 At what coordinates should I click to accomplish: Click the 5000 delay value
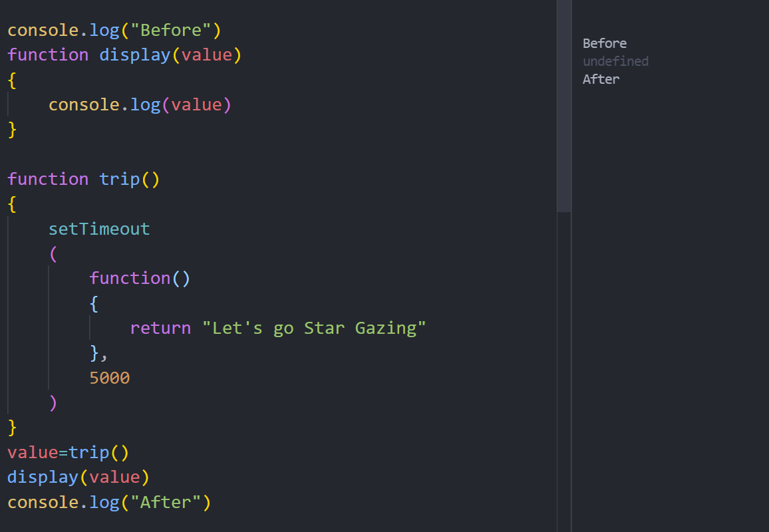point(109,378)
